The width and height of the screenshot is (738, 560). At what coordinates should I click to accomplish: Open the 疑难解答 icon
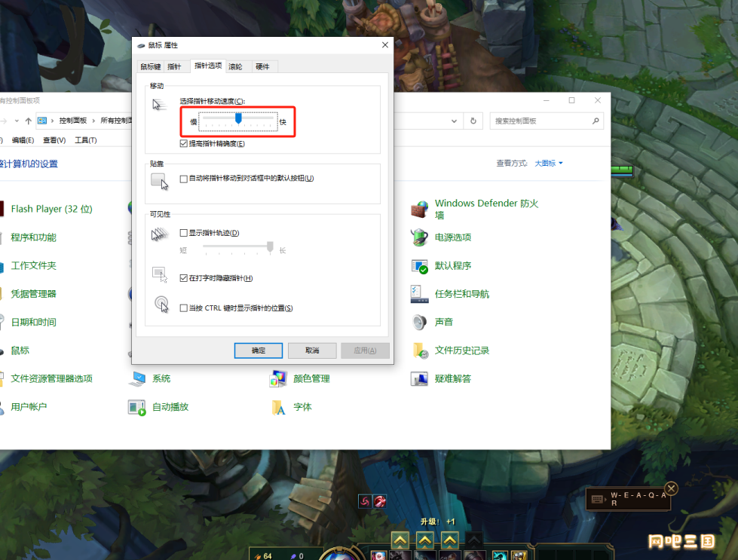[419, 379]
